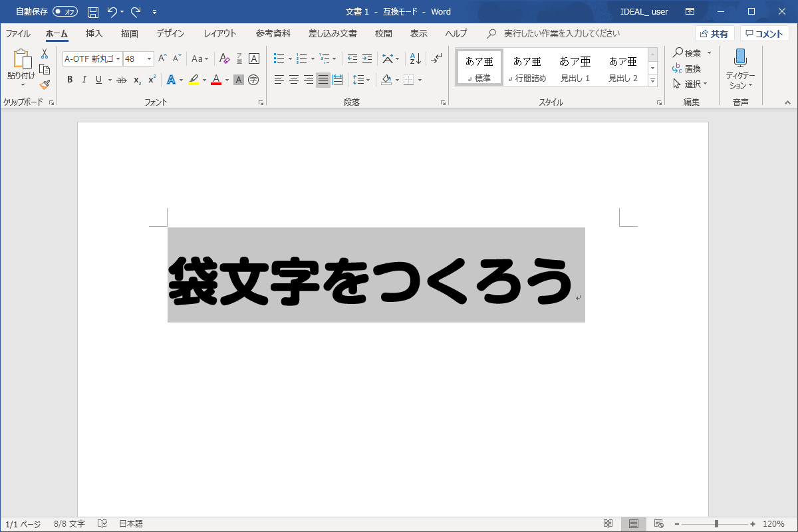Click the 共有 share button
This screenshot has width=798, height=532.
(x=714, y=34)
